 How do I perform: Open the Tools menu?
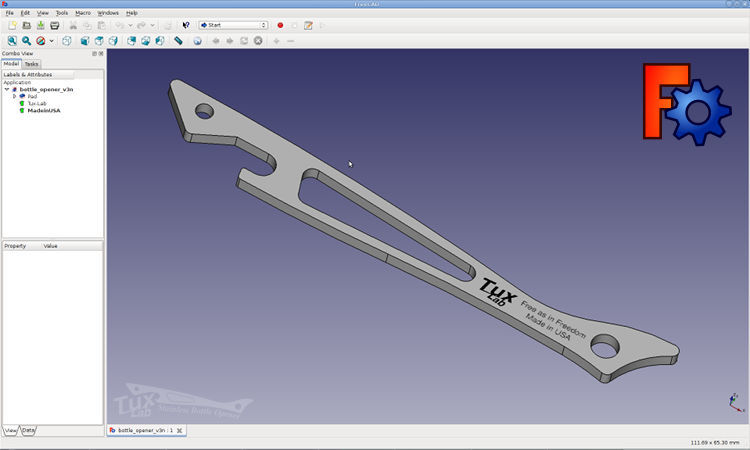point(62,13)
